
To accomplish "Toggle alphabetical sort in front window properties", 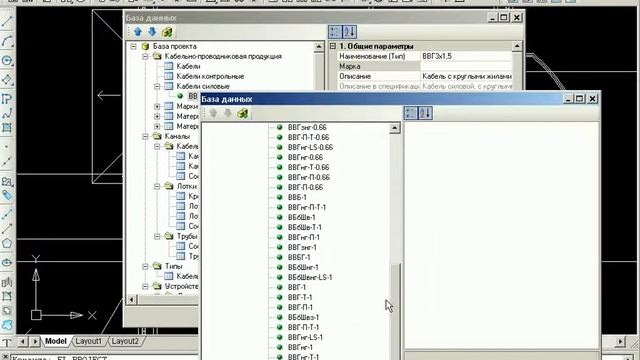I will 424,113.
